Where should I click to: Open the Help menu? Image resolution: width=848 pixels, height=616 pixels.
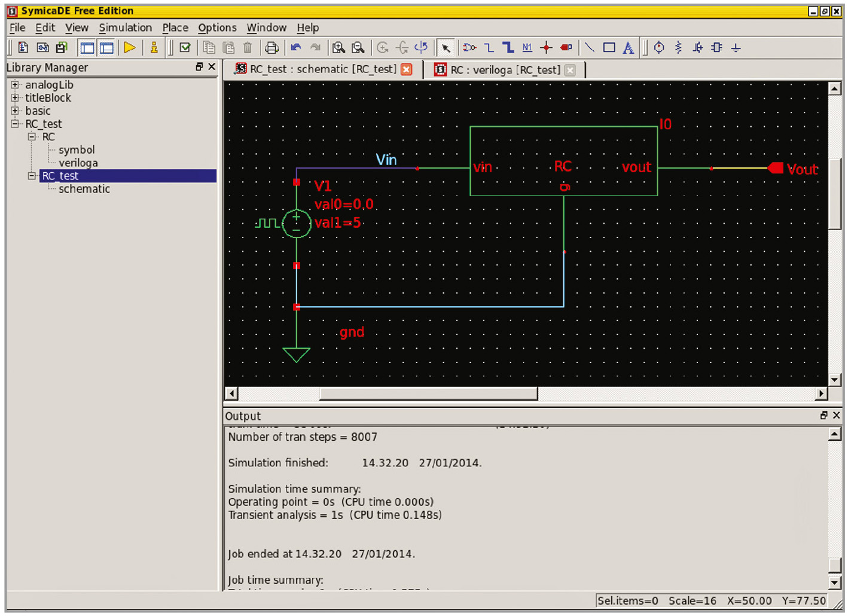[x=308, y=28]
